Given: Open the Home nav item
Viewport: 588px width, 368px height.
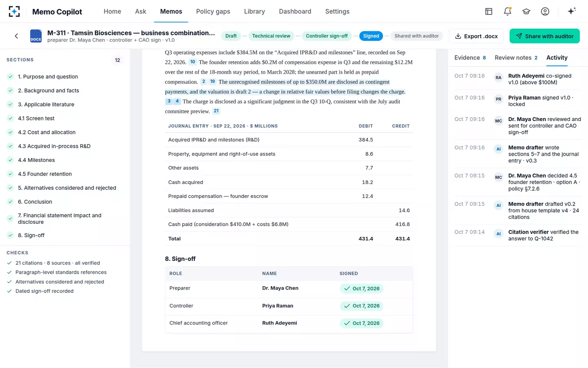Looking at the screenshot, I should click(112, 11).
